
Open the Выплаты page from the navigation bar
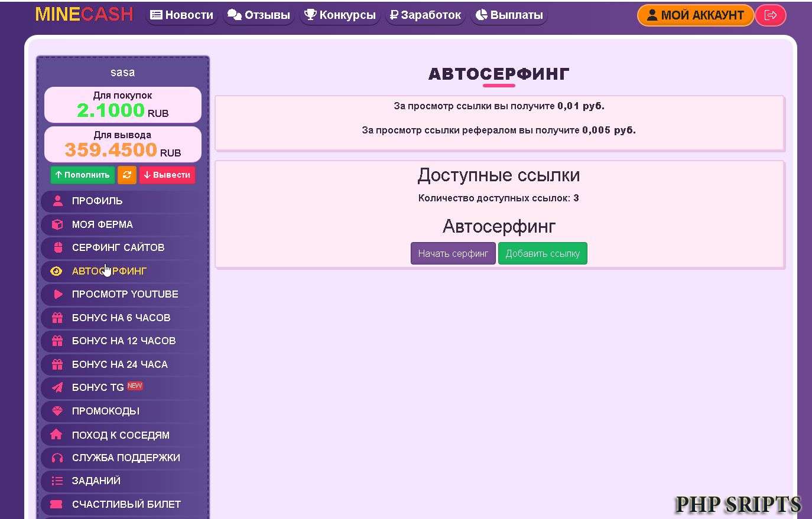coord(509,15)
